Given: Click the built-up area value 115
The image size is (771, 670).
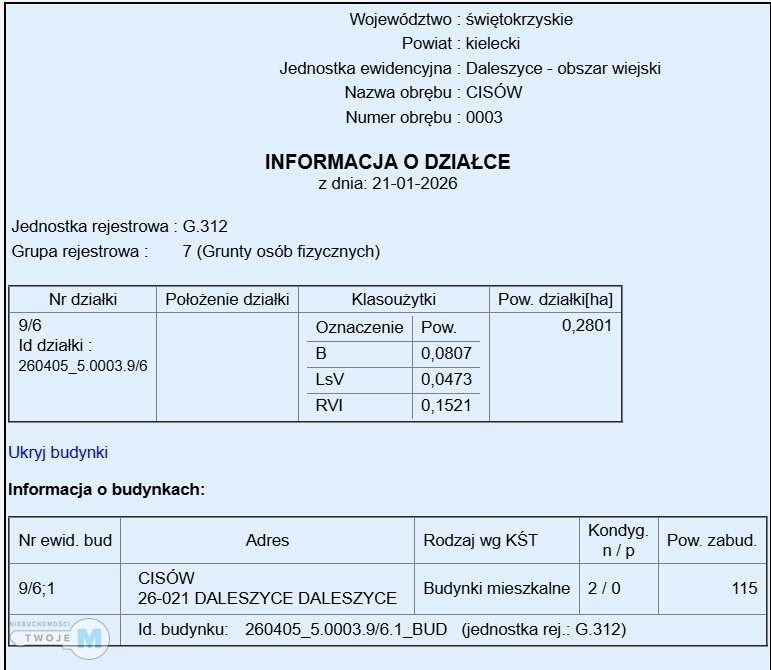Looking at the screenshot, I should [x=744, y=589].
